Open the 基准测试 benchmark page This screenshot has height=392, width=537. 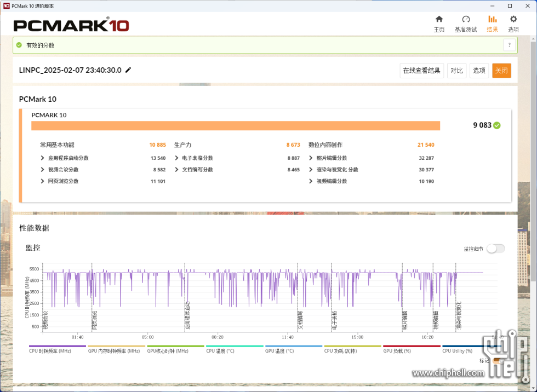[x=465, y=24]
